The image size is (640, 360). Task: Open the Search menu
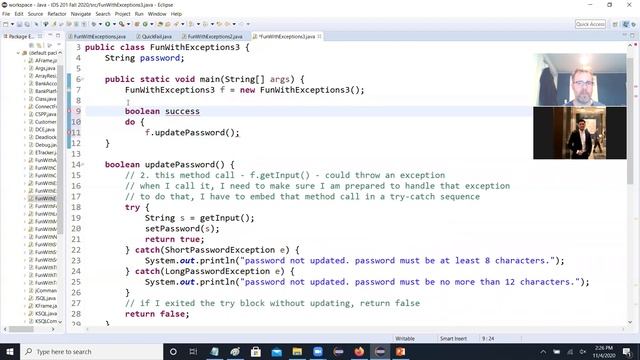103,14
